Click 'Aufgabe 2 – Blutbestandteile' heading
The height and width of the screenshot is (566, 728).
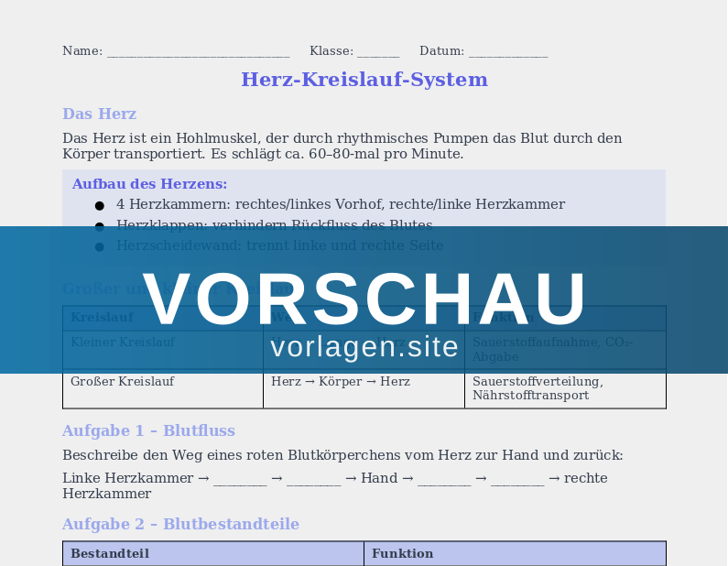[180, 524]
